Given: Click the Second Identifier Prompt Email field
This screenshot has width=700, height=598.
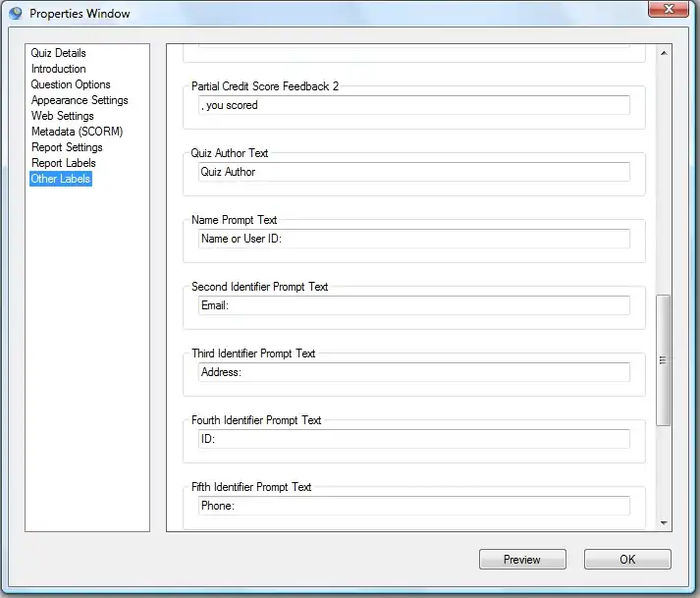Looking at the screenshot, I should click(x=412, y=305).
